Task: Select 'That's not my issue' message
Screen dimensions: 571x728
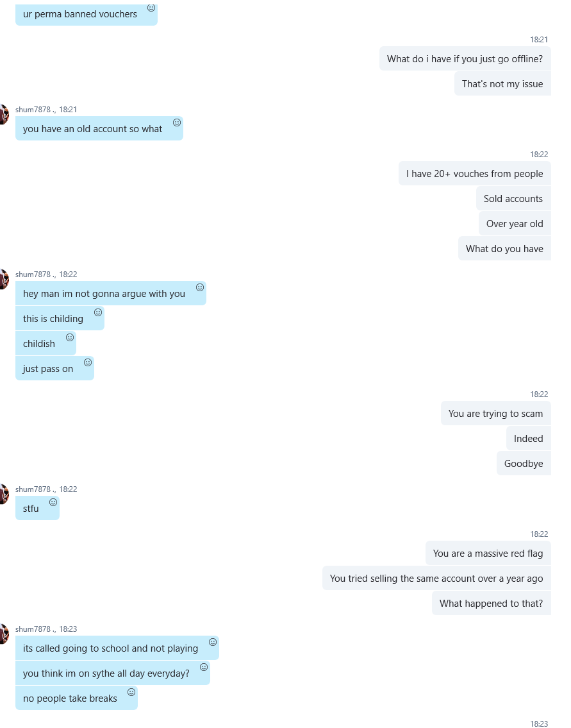Action: point(502,83)
